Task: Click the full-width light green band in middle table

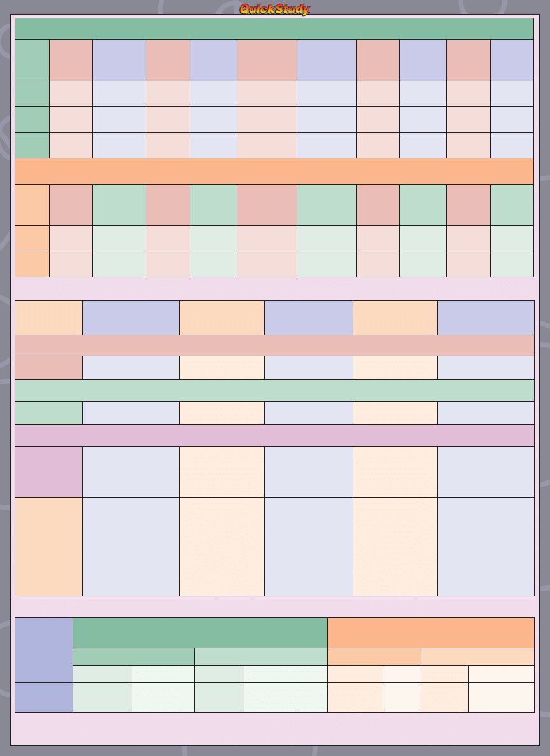Action: click(x=274, y=390)
